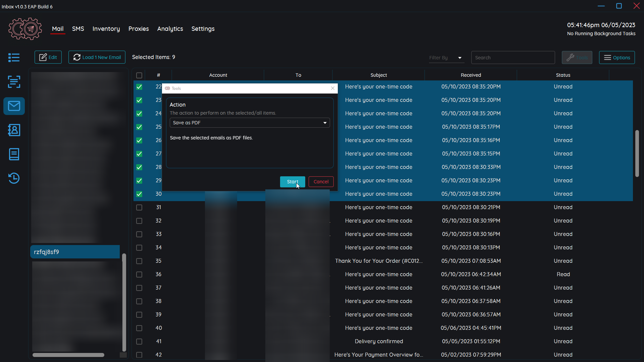Open the Thank You for Your Order email
This screenshot has height=362, width=644.
coord(379,261)
